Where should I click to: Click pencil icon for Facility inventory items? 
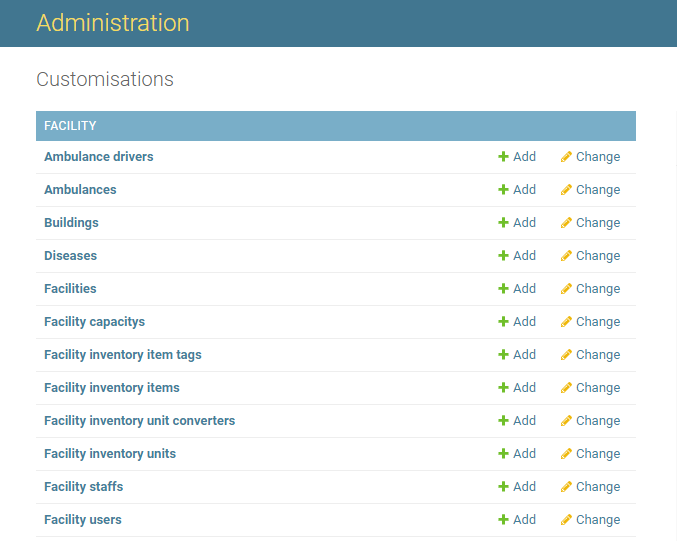tap(566, 388)
